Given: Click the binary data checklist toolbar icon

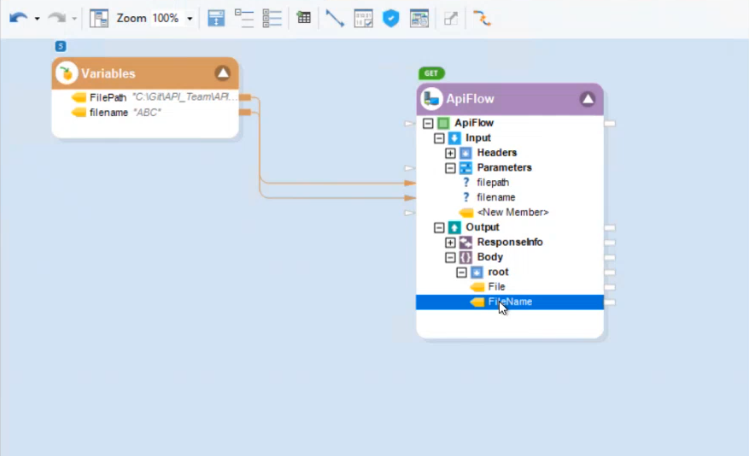Looking at the screenshot, I should click(x=364, y=18).
